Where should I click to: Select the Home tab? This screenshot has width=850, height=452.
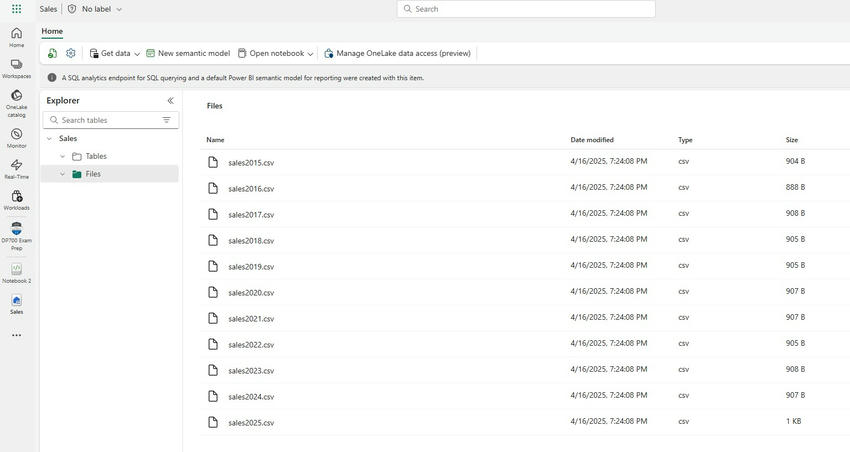point(52,31)
